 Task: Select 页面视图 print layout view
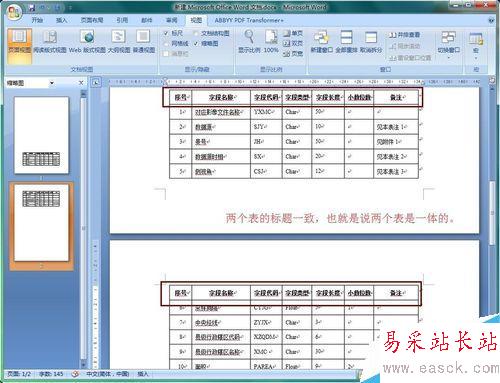tap(19, 46)
